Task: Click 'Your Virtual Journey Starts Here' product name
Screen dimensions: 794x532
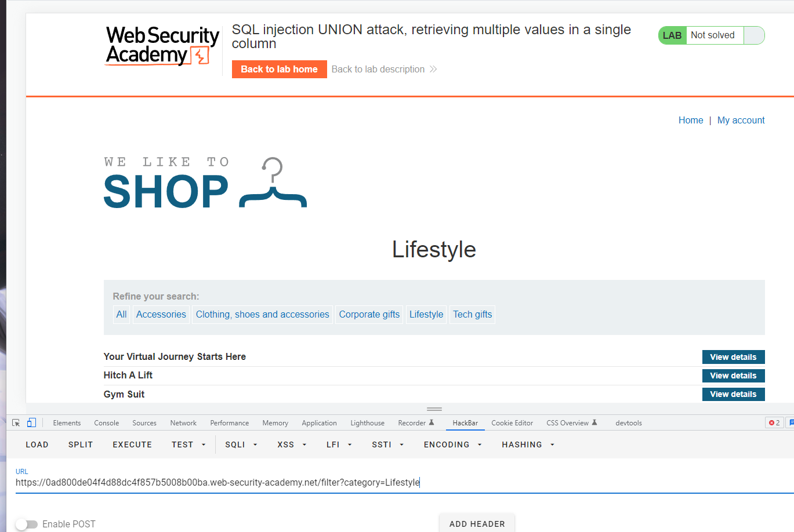Action: click(175, 356)
